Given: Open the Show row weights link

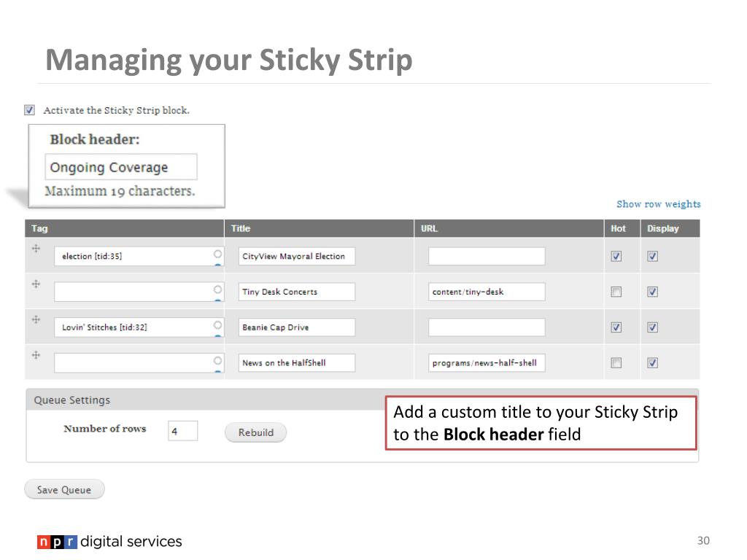Looking at the screenshot, I should pyautogui.click(x=659, y=204).
